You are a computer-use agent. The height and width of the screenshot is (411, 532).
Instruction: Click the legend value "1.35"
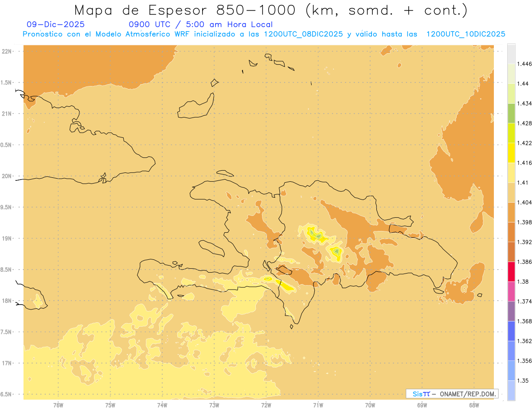coord(523,380)
